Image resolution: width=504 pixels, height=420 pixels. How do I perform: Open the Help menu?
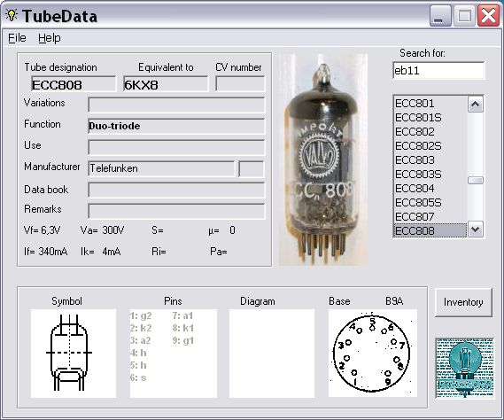tap(50, 38)
